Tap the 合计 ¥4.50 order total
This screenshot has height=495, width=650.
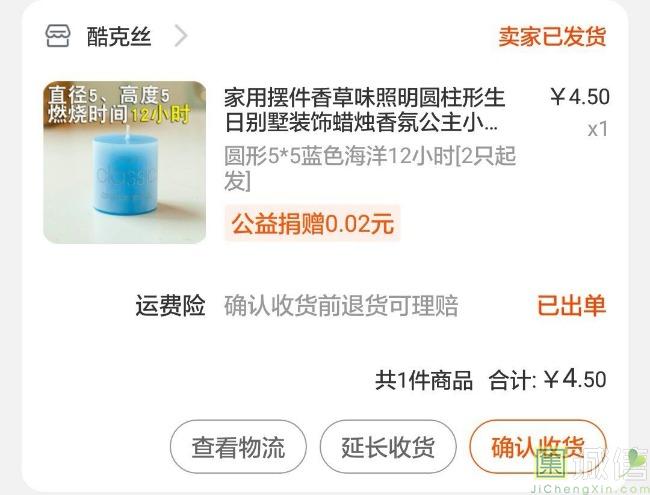pos(547,379)
